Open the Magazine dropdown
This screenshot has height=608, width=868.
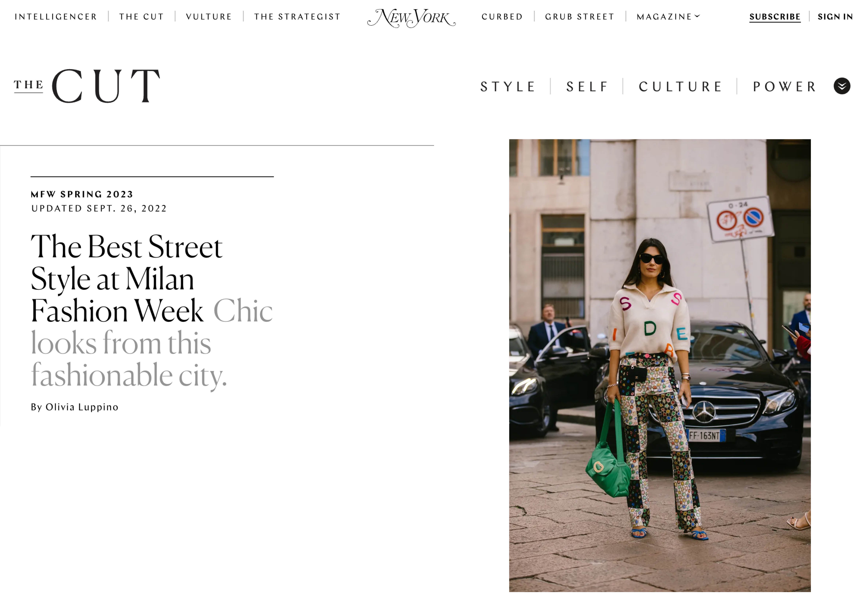[668, 17]
